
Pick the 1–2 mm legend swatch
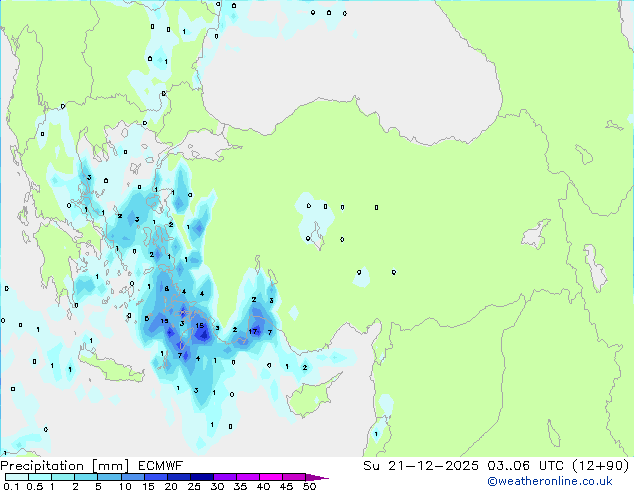(x=63, y=477)
